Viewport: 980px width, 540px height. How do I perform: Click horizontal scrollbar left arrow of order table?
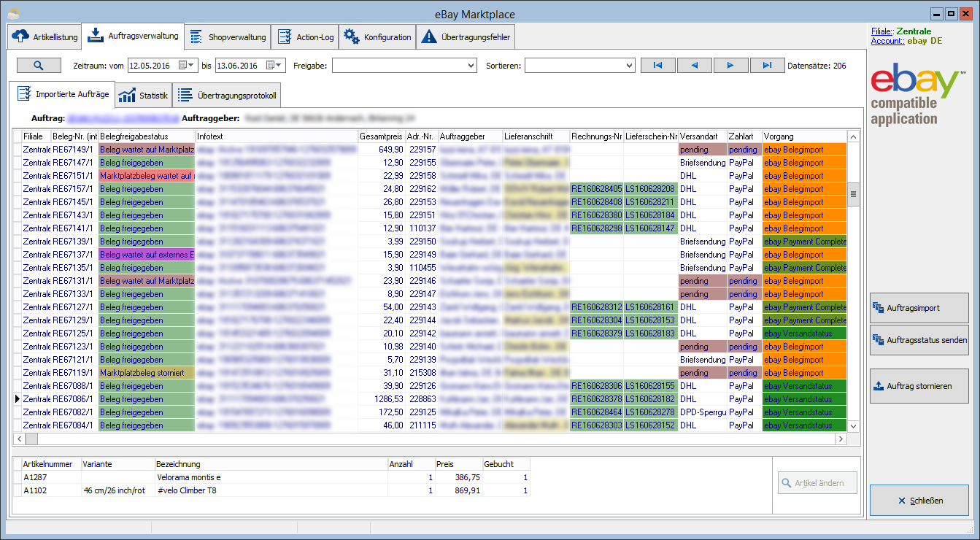[19, 439]
